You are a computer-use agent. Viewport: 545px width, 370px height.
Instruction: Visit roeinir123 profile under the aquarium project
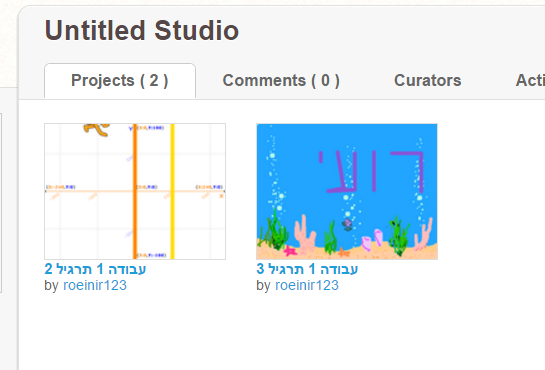click(x=307, y=286)
